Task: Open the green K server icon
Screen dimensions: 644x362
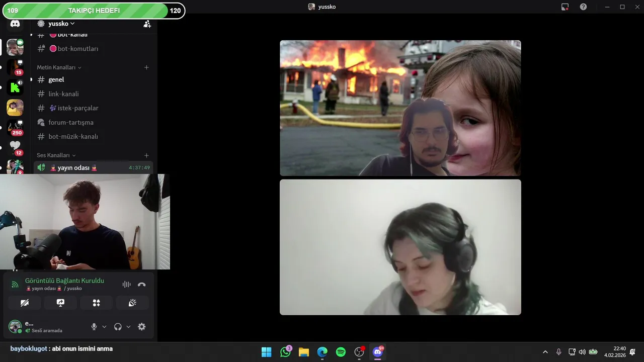Action: pos(15,87)
